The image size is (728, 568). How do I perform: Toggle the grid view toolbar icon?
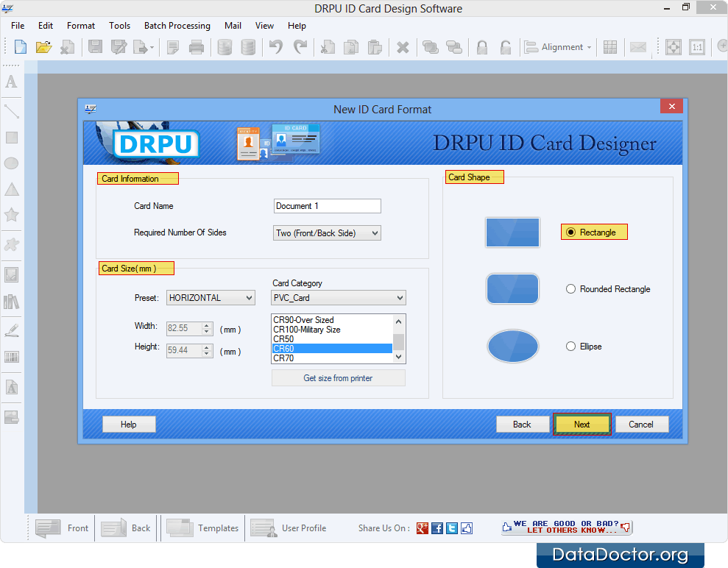(x=610, y=47)
